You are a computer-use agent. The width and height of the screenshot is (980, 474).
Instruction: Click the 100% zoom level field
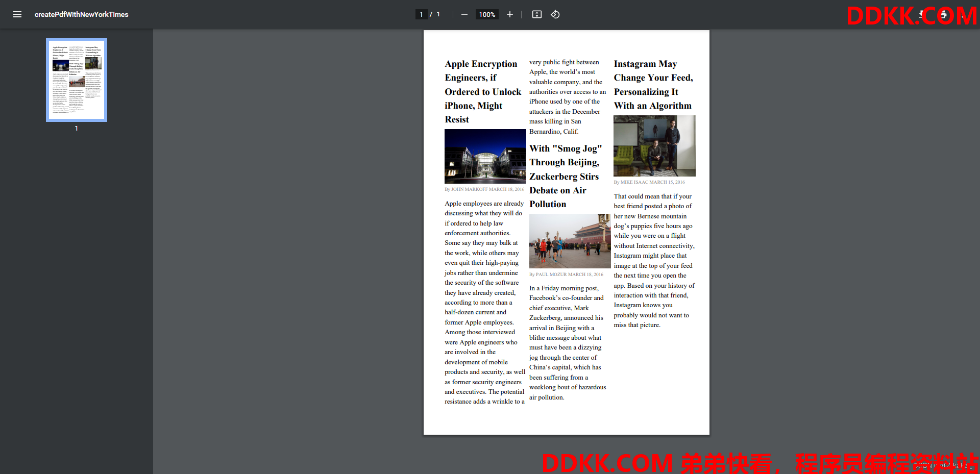tap(487, 14)
